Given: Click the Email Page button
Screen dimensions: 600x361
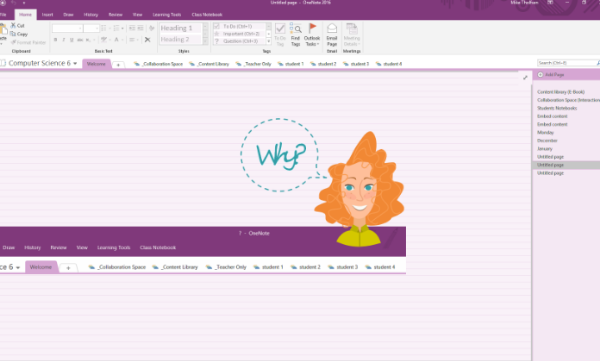Looking at the screenshot, I should point(332,34).
